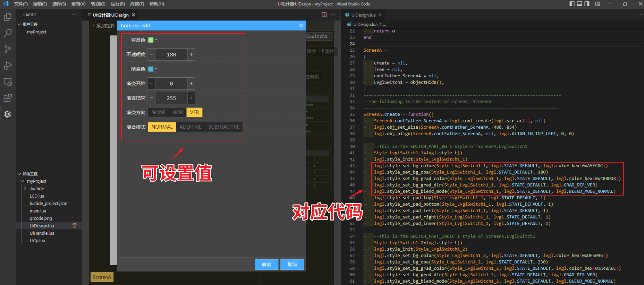Expand the .luatide folder
Viewport: 644px width, 285px height.
pos(25,189)
